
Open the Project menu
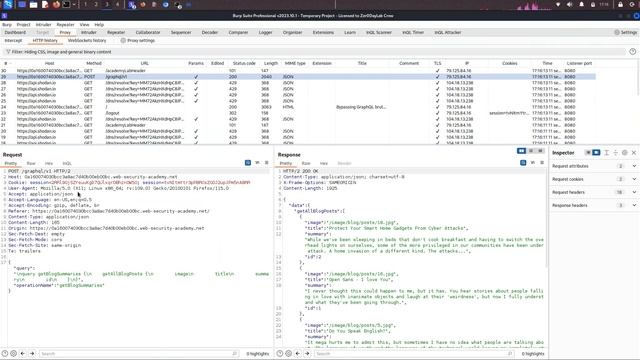(x=23, y=24)
